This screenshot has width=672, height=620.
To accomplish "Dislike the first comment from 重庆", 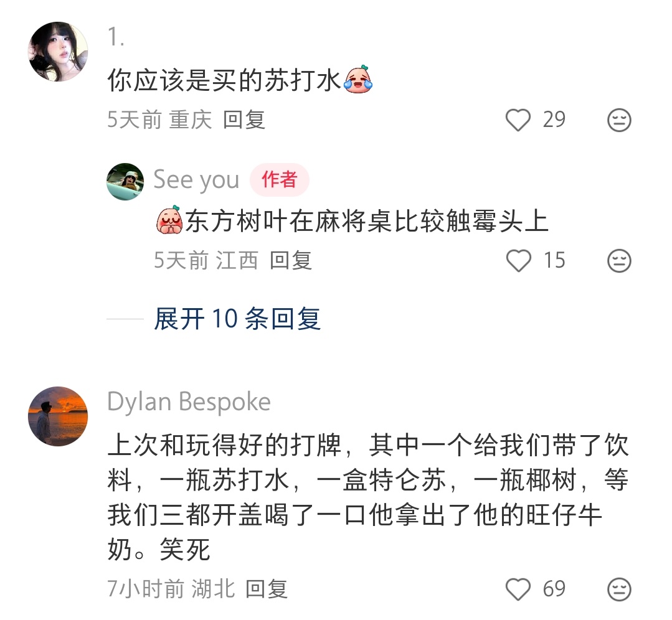I will tap(619, 120).
